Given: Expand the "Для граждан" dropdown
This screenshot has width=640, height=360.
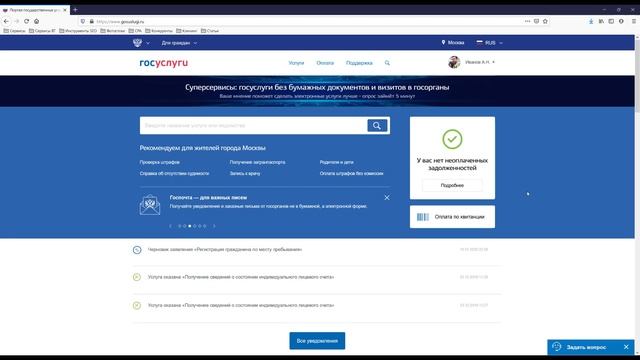Looking at the screenshot, I should click(179, 43).
